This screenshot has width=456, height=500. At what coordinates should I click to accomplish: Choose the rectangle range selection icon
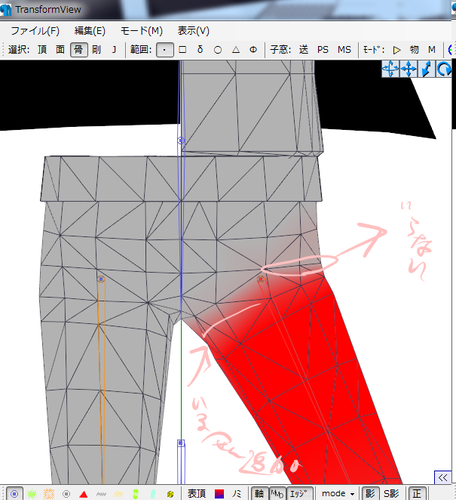click(182, 50)
